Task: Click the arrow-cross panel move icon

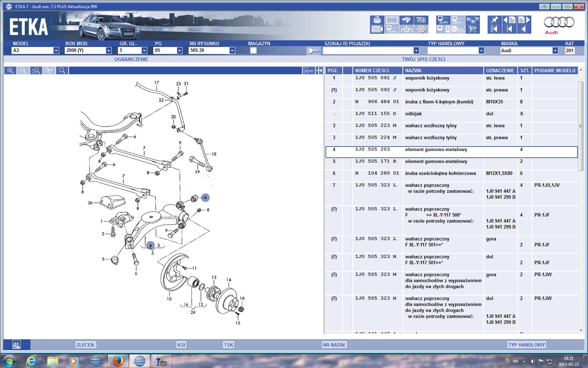Action: (319, 70)
